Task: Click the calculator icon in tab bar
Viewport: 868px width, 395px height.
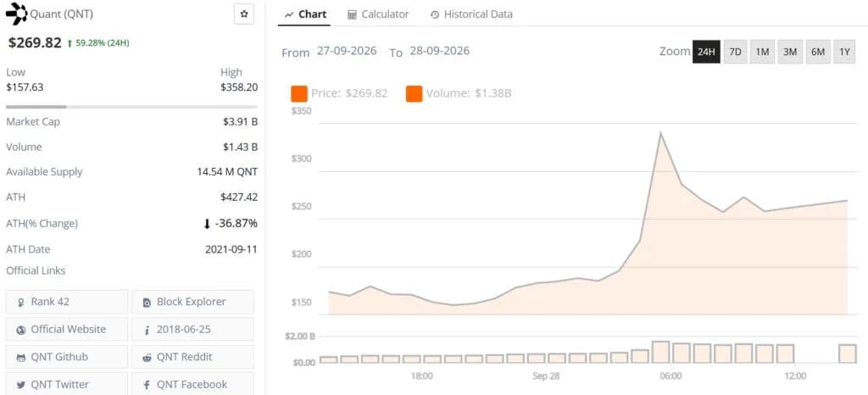Action: tap(352, 15)
